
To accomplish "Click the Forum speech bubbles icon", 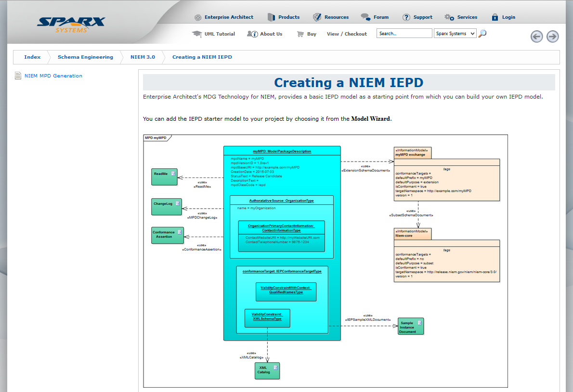I will 365,17.
